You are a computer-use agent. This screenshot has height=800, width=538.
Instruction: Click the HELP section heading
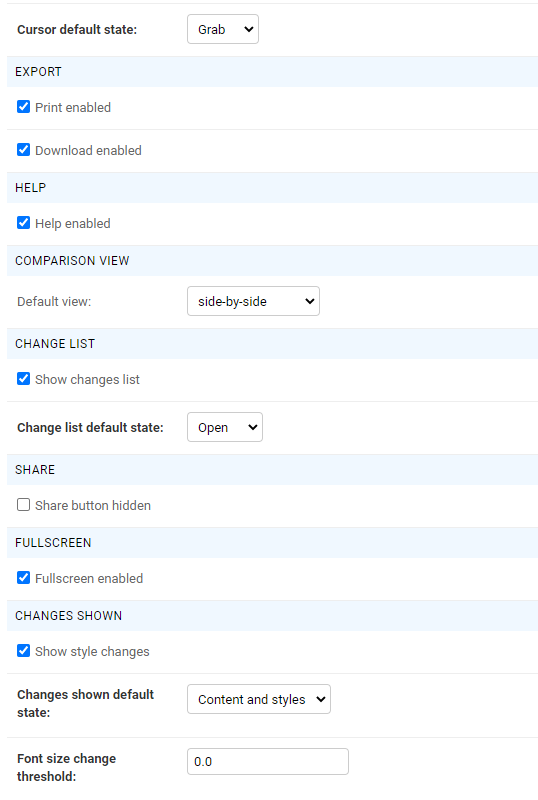(x=31, y=188)
